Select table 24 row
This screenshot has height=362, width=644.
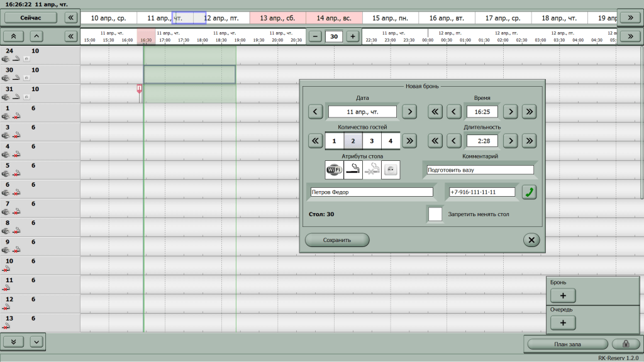coord(40,55)
